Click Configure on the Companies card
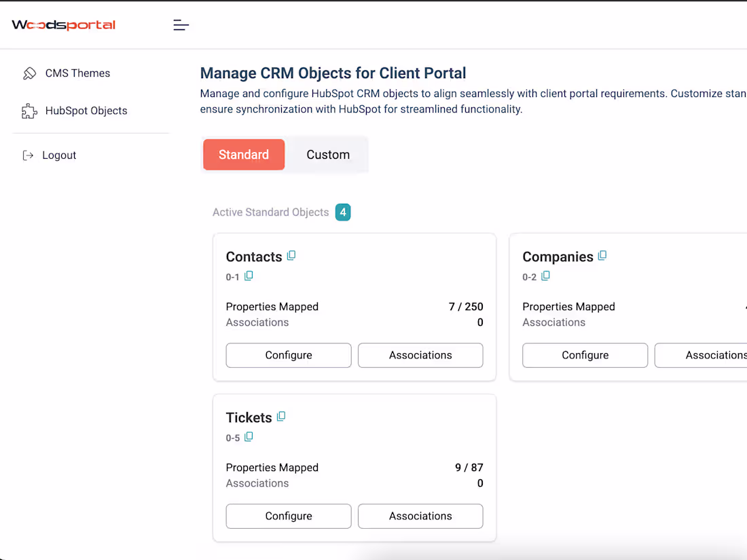The image size is (747, 560). [x=585, y=355]
